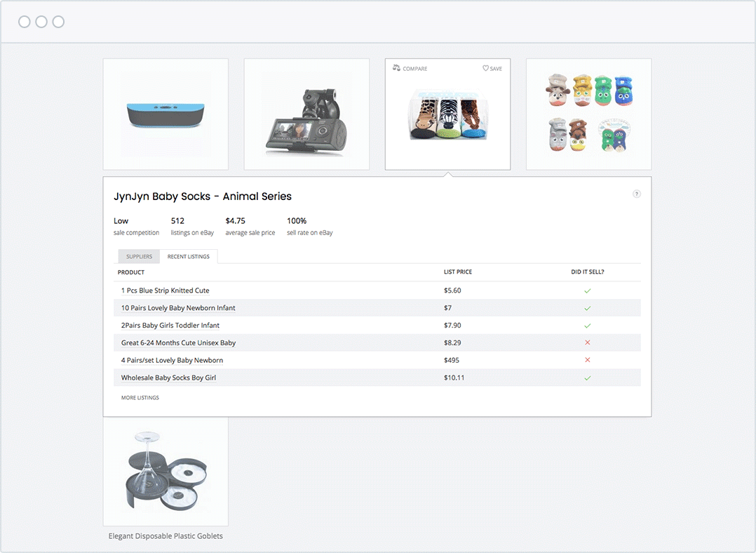Click green checkmark for Wholesale Baby Socks

(588, 378)
